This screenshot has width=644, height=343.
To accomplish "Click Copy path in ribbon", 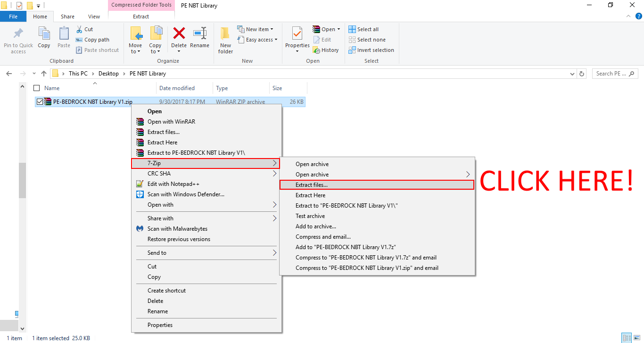I will 92,40.
